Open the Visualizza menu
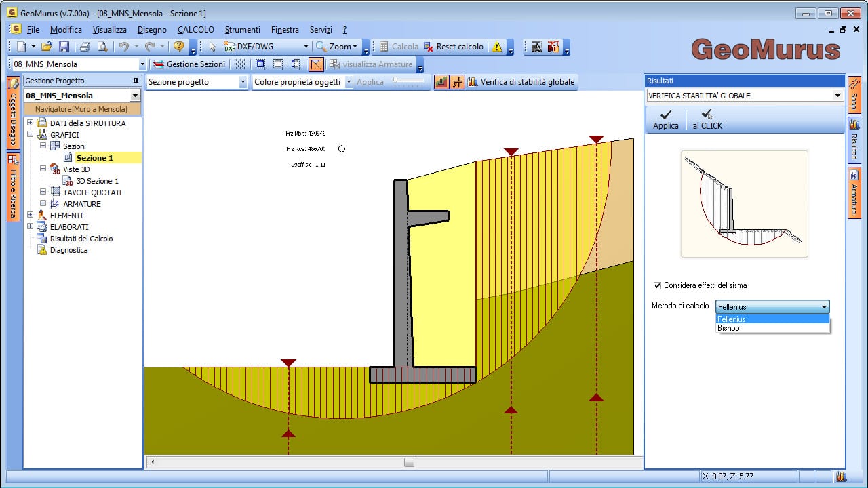 pyautogui.click(x=110, y=30)
